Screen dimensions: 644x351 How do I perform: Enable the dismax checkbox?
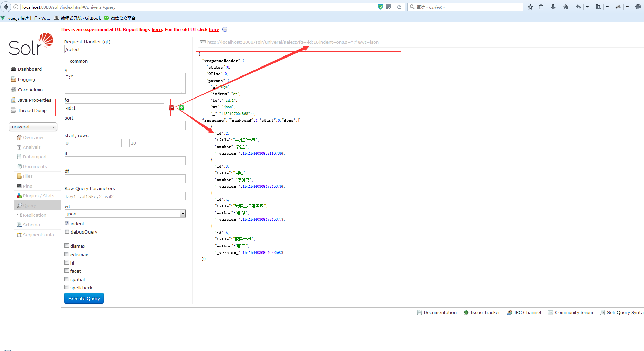[x=67, y=246]
